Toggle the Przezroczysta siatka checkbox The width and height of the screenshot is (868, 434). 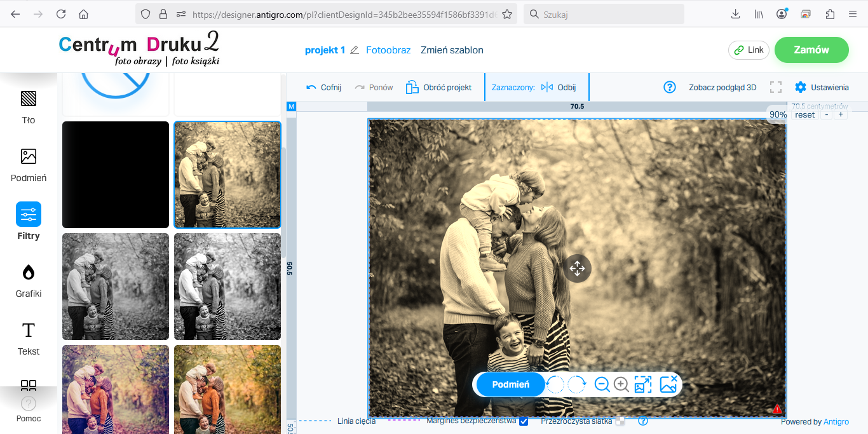pyautogui.click(x=620, y=421)
